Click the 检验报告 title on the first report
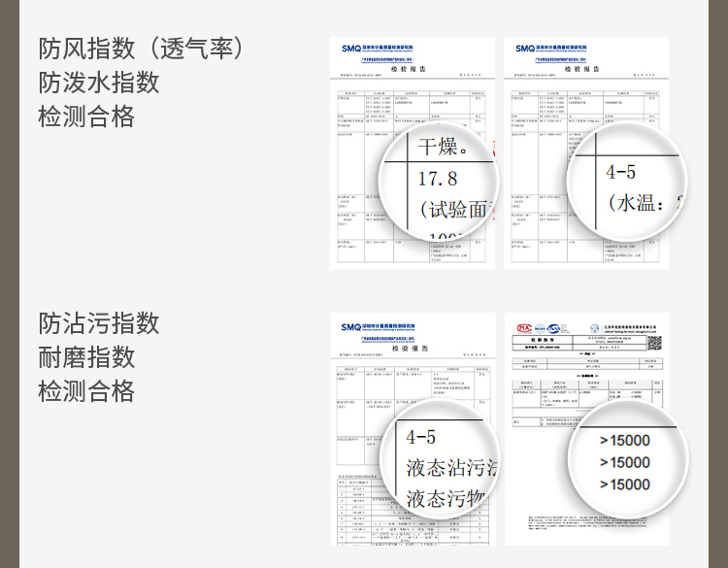Screen dimensions: 728x568 coord(409,70)
